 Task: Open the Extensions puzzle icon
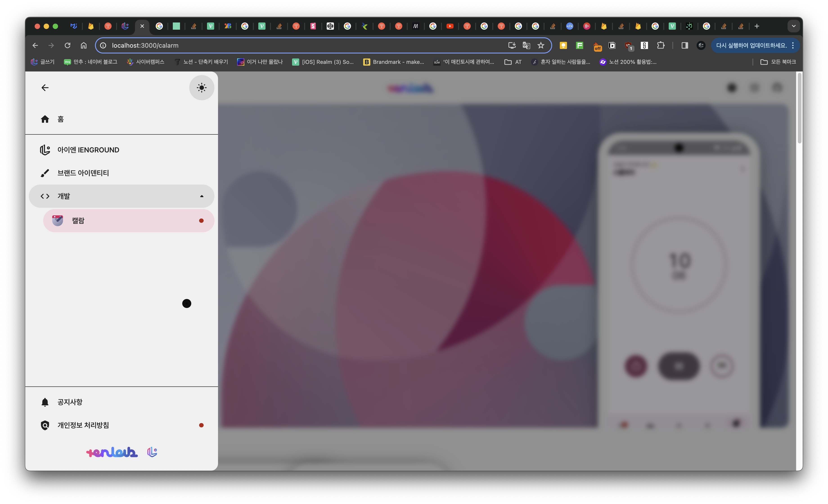(x=661, y=45)
